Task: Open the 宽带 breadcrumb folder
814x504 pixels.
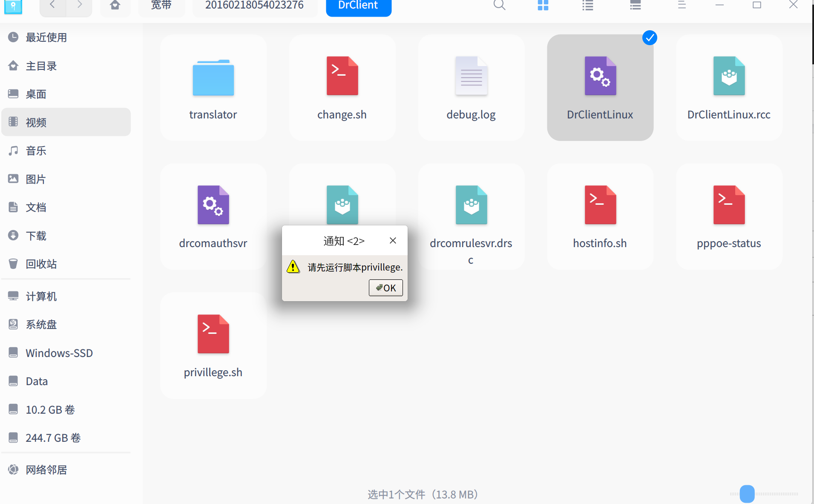Action: pyautogui.click(x=161, y=5)
